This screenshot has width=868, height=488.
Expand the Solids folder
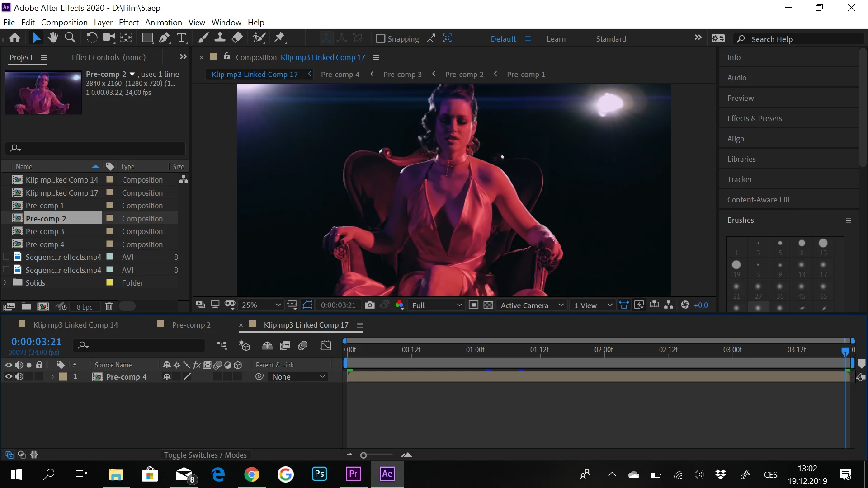pos(5,283)
